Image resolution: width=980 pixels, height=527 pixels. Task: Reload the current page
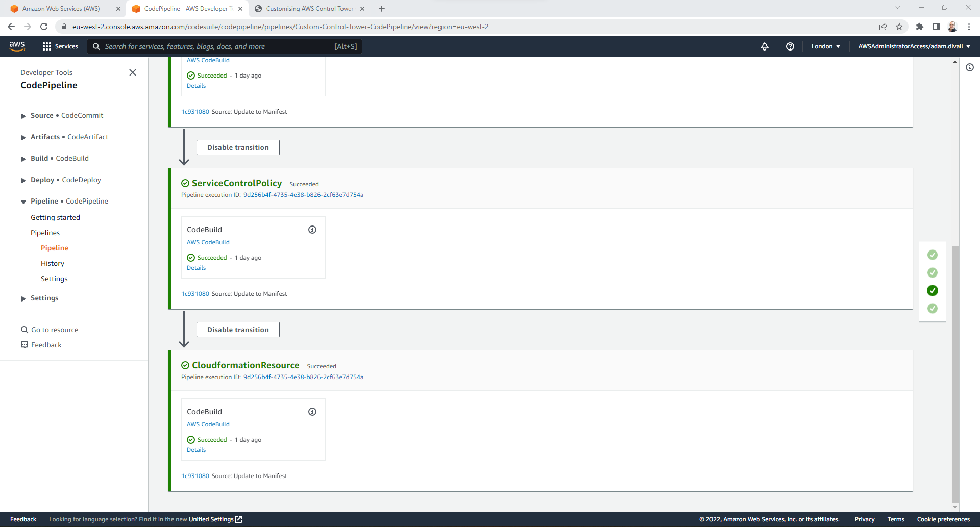click(44, 27)
